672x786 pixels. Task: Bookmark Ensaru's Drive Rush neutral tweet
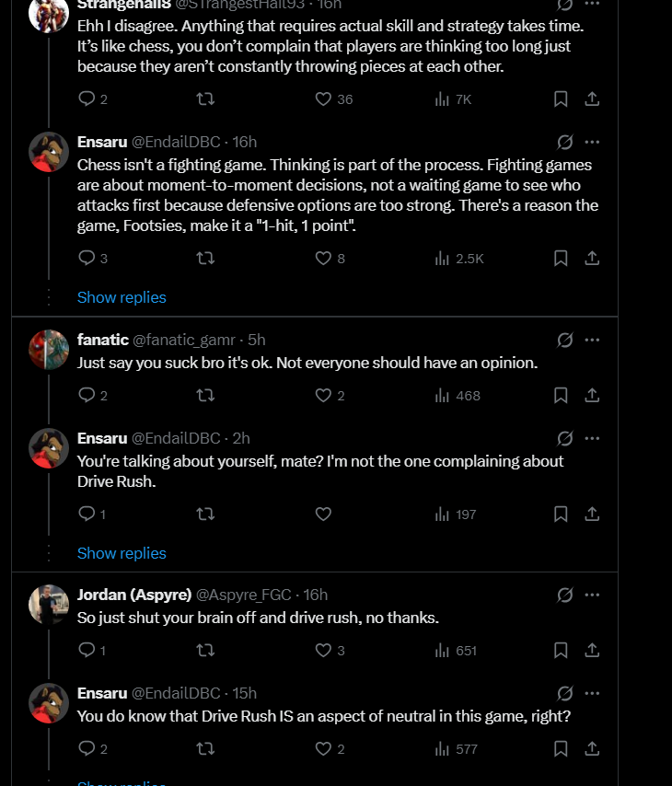click(561, 749)
